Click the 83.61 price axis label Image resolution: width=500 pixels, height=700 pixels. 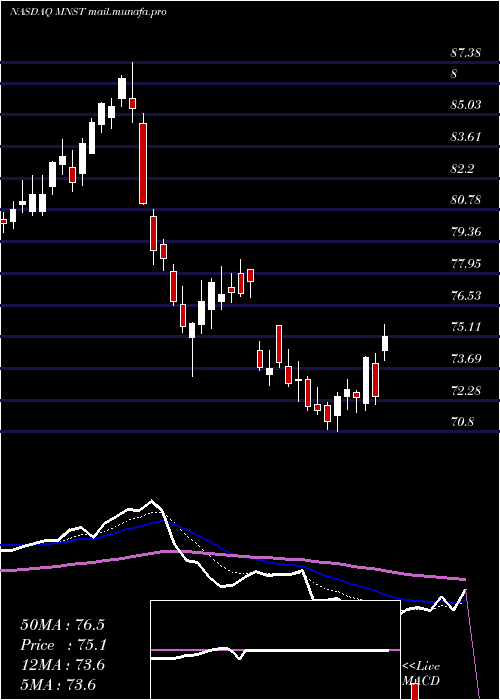pyautogui.click(x=466, y=137)
